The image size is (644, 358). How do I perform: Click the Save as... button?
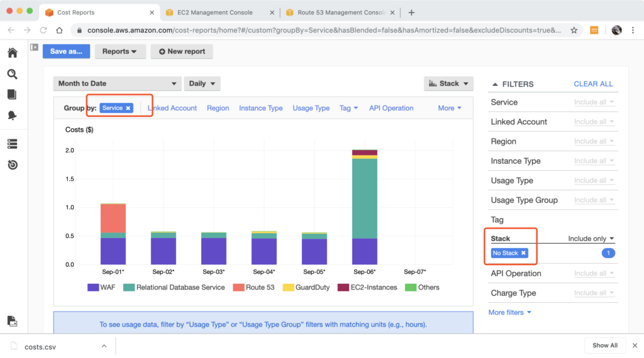coord(66,52)
